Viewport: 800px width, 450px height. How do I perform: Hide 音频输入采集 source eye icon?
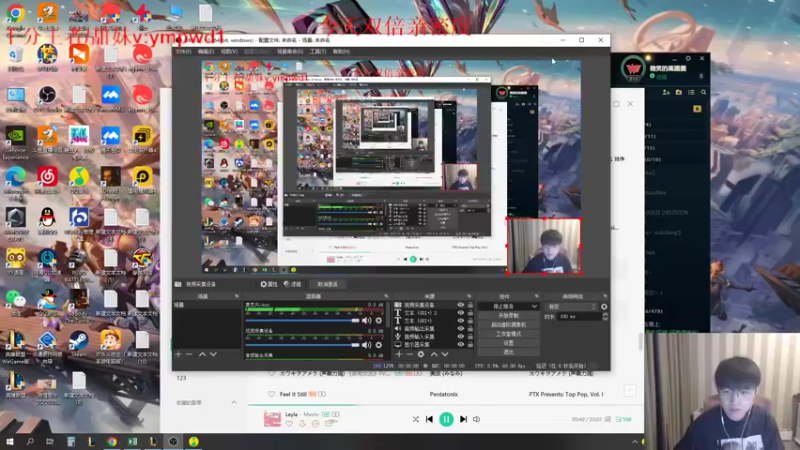pos(461,337)
